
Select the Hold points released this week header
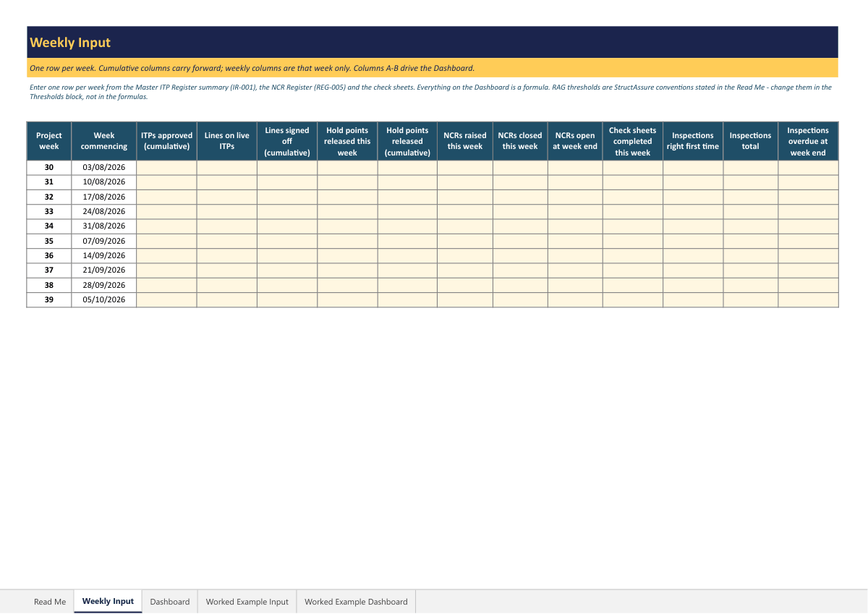coord(347,141)
